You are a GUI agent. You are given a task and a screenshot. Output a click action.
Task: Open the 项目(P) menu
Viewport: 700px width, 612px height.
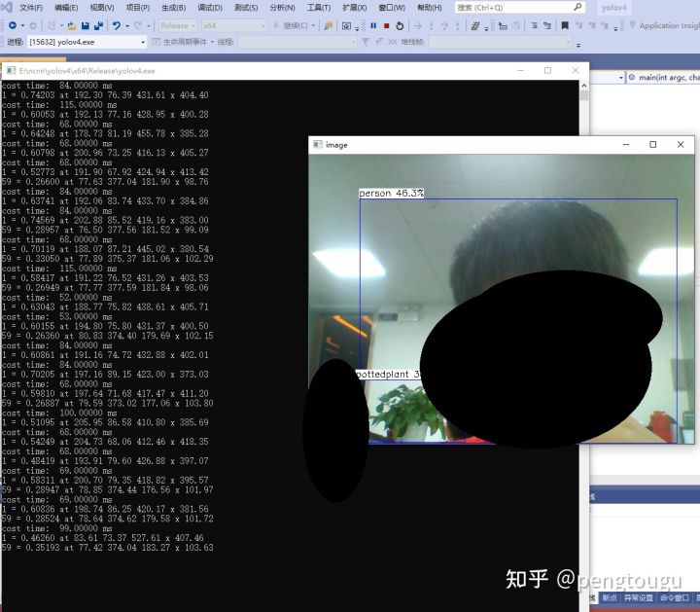pyautogui.click(x=137, y=8)
